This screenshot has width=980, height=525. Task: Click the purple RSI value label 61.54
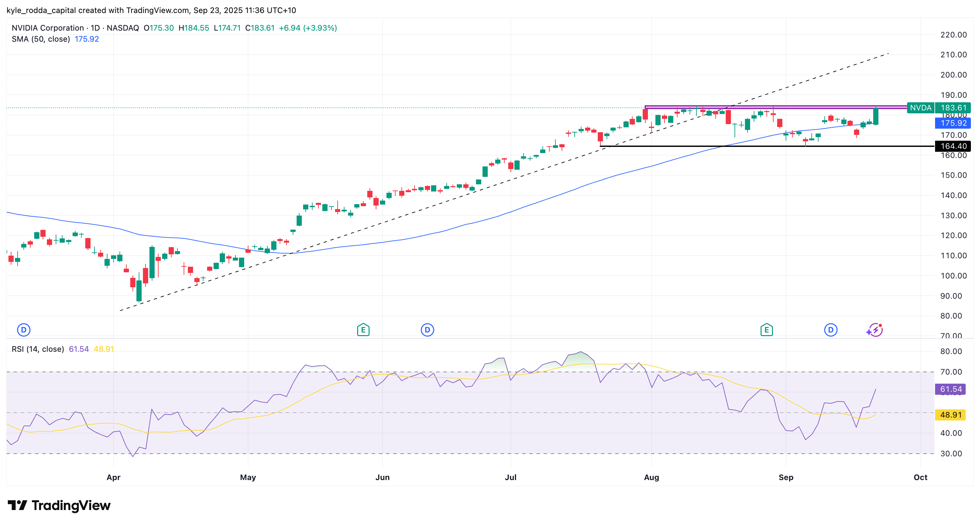950,389
